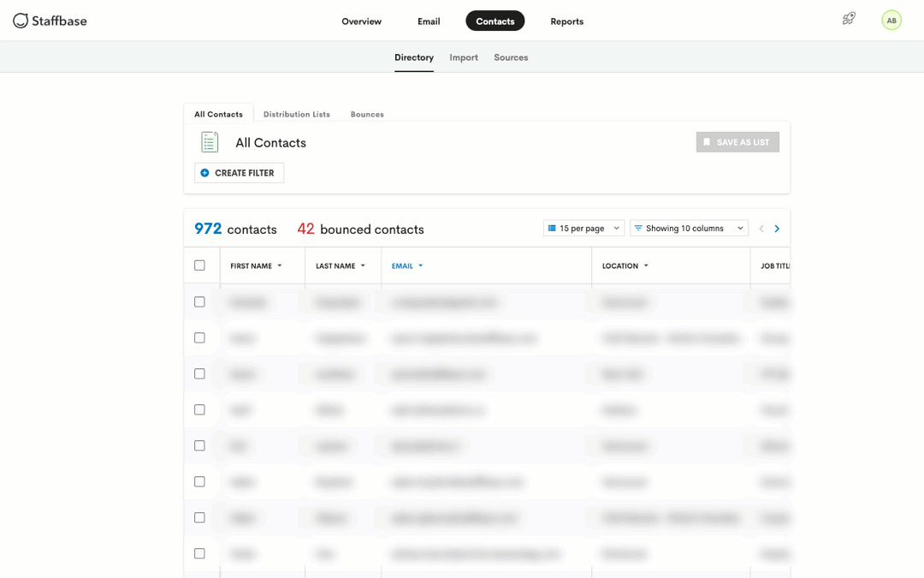This screenshot has height=578, width=924.
Task: Click the Create Filter button
Action: pyautogui.click(x=239, y=173)
